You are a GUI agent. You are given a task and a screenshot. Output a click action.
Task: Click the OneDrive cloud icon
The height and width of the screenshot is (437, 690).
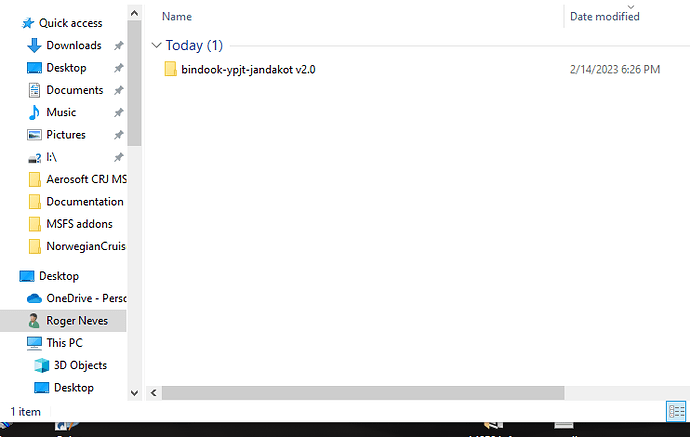tap(34, 299)
